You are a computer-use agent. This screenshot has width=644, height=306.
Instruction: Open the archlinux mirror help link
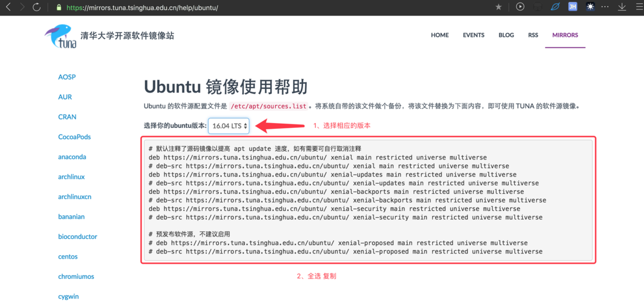71,177
